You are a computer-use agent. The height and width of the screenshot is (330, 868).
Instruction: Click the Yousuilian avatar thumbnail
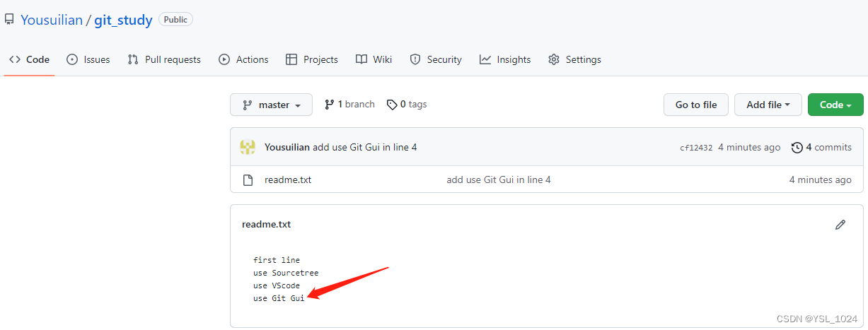coord(248,147)
